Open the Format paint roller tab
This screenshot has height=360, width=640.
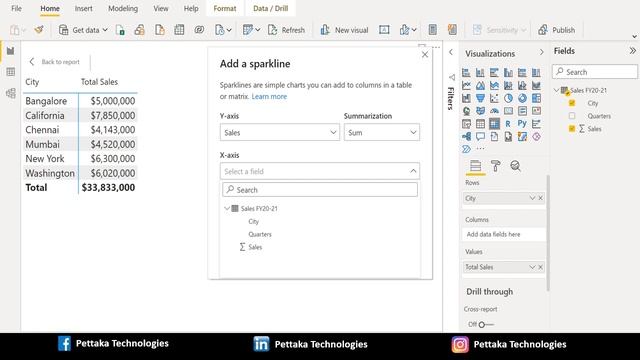pos(496,166)
